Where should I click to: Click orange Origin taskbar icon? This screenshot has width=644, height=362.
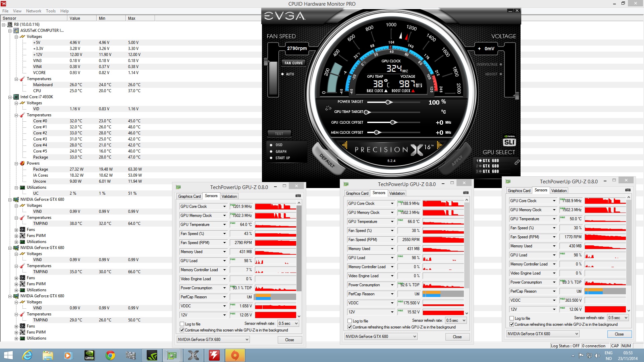pos(235,355)
